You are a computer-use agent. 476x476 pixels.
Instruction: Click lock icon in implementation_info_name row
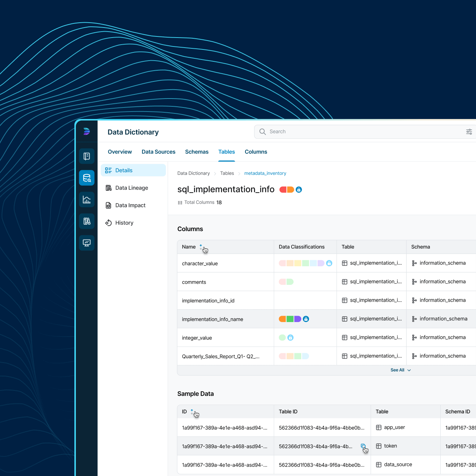coord(306,319)
